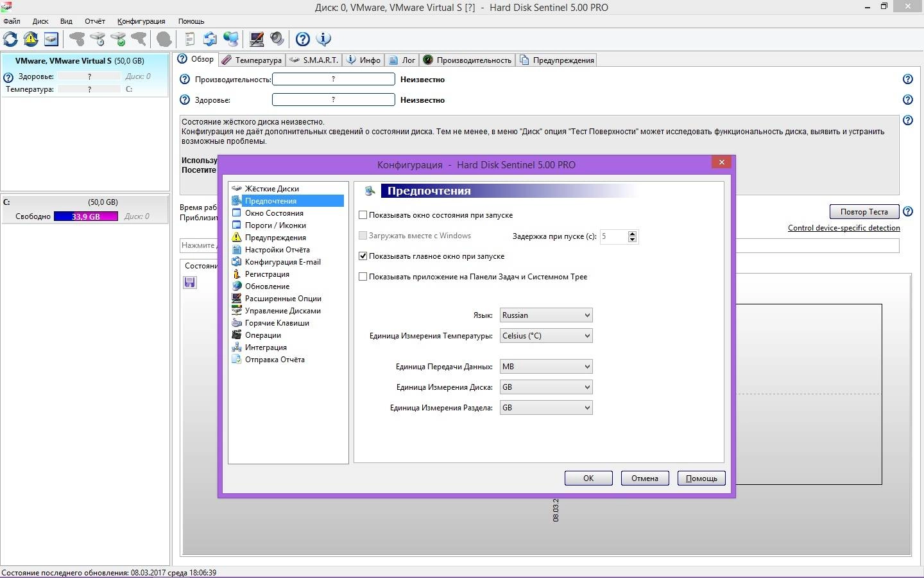Image resolution: width=924 pixels, height=578 pixels.
Task: Click the blue send-arrows toolbar icon
Action: click(x=210, y=39)
